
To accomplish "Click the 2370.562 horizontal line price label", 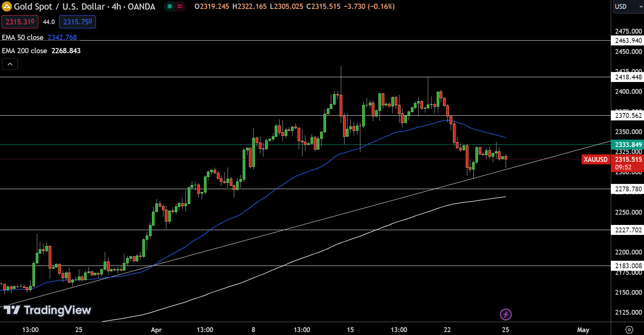I will [628, 116].
